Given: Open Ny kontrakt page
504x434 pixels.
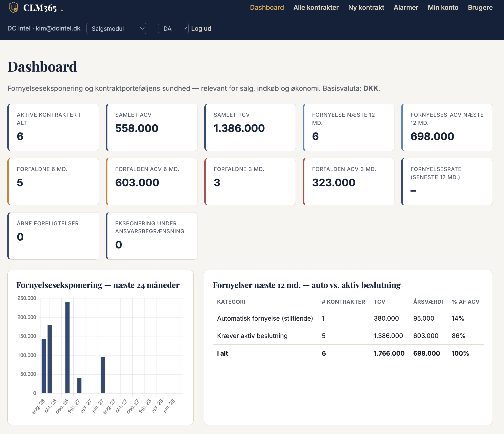Looking at the screenshot, I should pos(366,8).
